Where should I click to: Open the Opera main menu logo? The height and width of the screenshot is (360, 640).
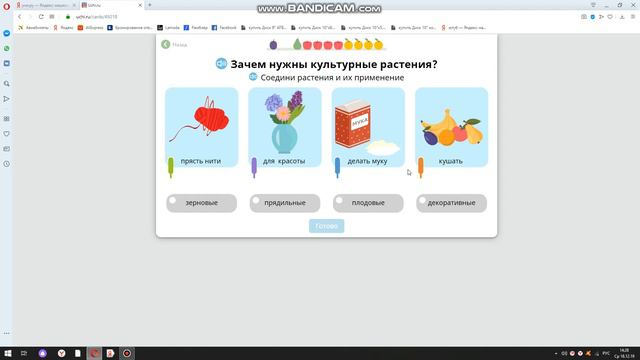tap(7, 6)
